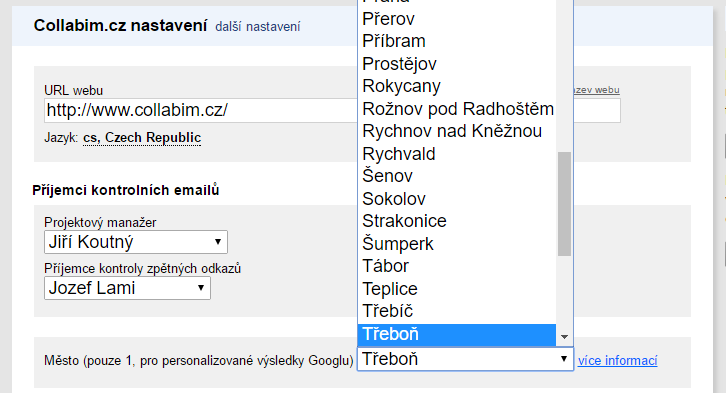
Task: Choose Prostějov in the dropdown list
Action: click(457, 64)
